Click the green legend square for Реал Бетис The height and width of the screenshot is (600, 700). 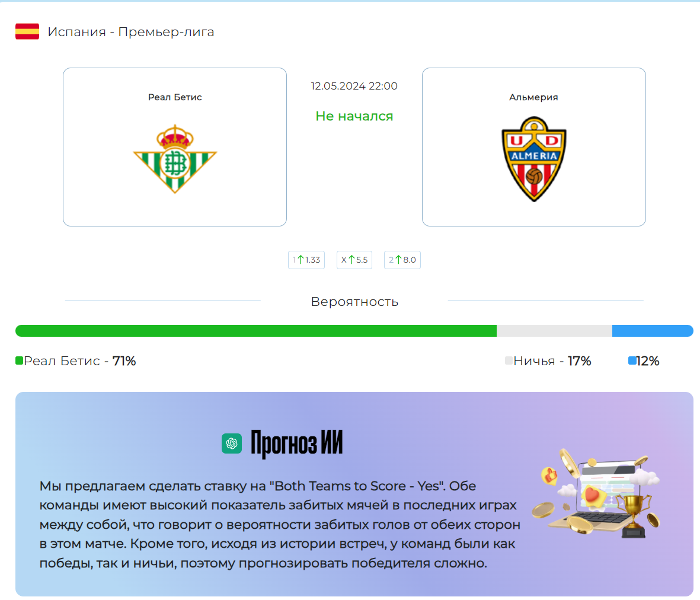pos(19,360)
